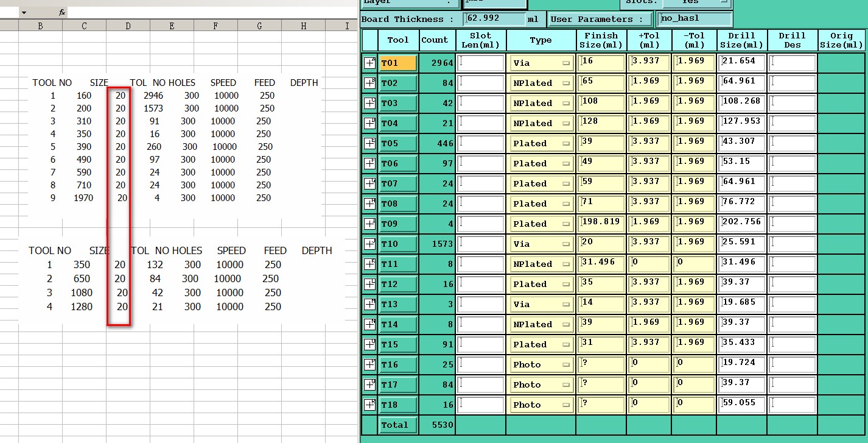Open the NPlated type dropdown for T11
This screenshot has height=443, width=868.
[x=542, y=264]
